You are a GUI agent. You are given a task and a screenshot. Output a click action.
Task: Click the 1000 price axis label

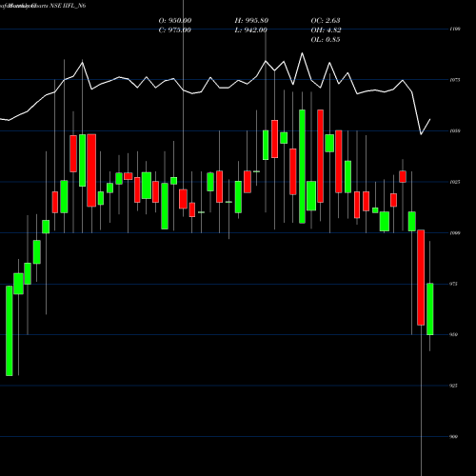[x=455, y=233]
